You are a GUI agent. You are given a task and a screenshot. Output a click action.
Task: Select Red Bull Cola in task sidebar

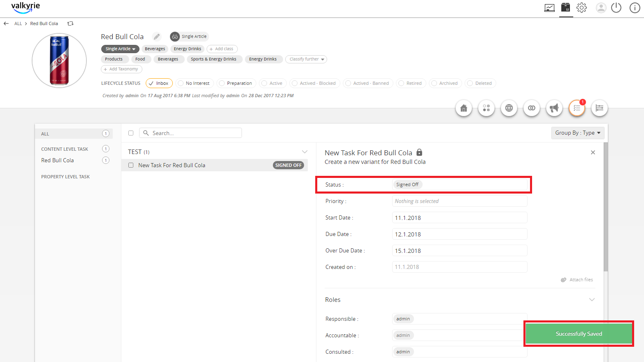coord(58,160)
